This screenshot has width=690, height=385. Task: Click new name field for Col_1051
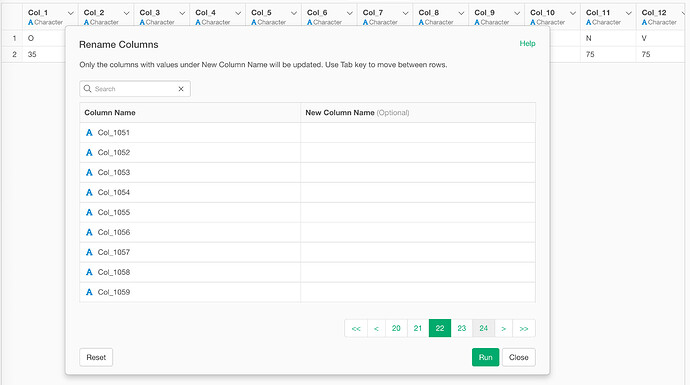pos(418,132)
